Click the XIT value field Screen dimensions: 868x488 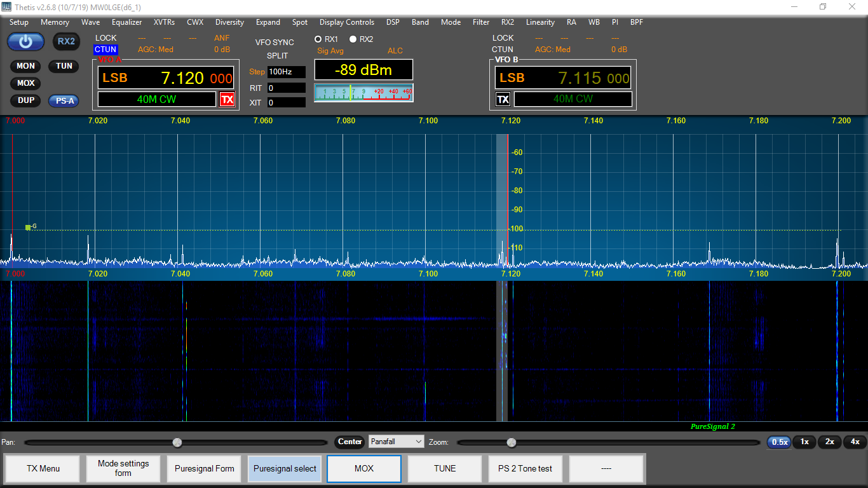point(286,102)
